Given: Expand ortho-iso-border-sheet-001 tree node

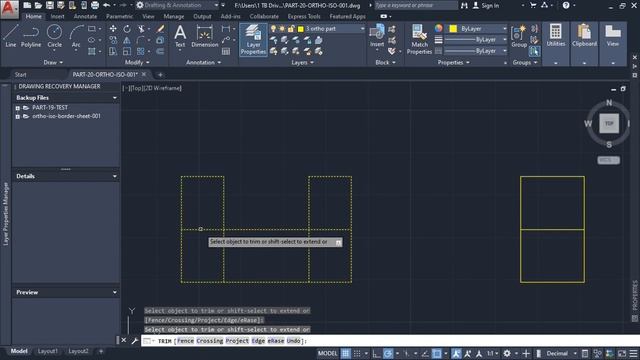Looking at the screenshot, I should [x=18, y=116].
